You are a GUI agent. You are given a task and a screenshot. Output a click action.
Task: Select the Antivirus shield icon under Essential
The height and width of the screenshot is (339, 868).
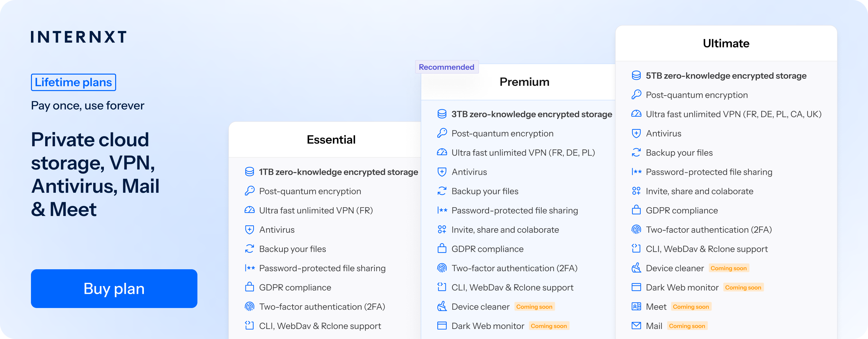(x=249, y=230)
